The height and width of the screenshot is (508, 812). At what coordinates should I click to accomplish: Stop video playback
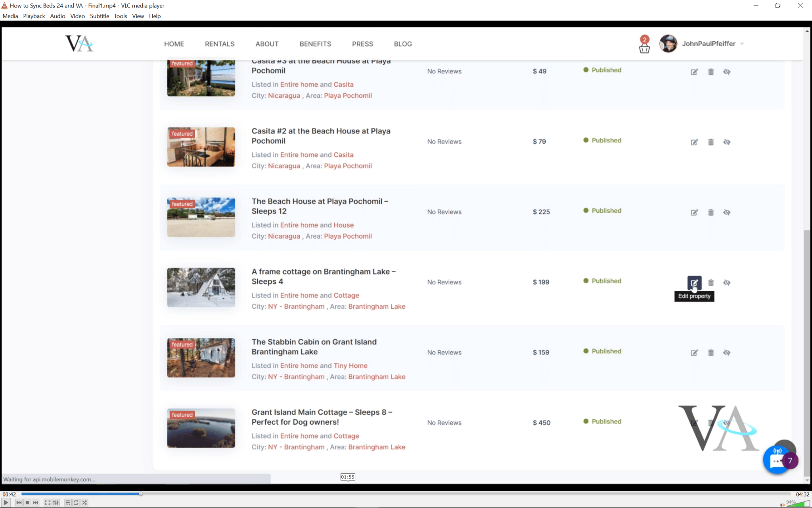tap(27, 502)
